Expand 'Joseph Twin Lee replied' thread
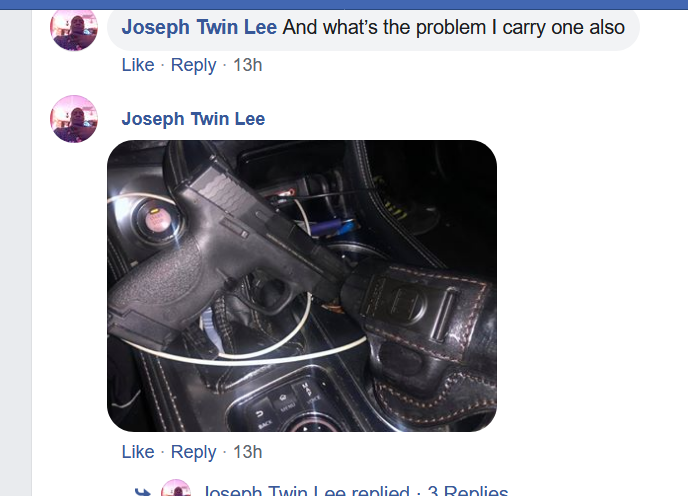The height and width of the screenshot is (496, 688). point(306,491)
